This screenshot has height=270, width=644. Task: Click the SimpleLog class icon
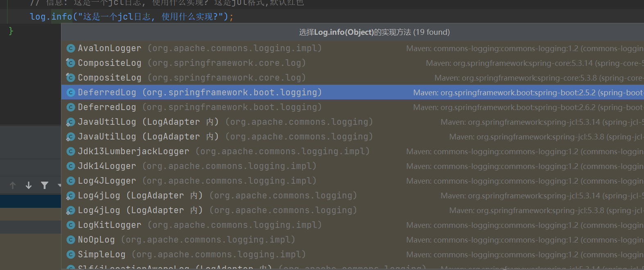71,254
